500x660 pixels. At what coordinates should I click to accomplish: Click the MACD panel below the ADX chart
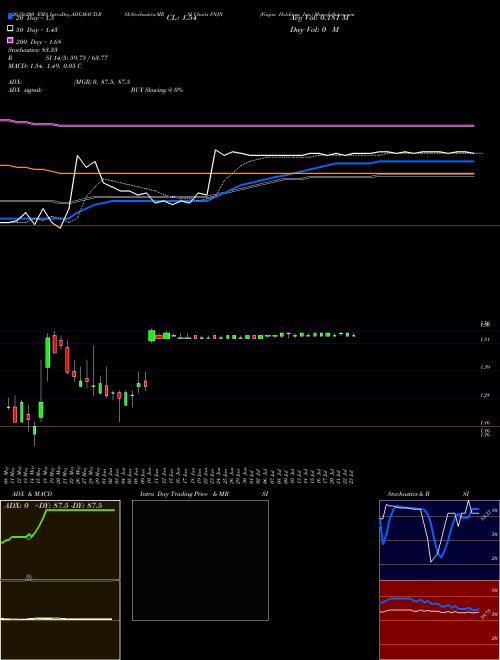pyautogui.click(x=60, y=620)
